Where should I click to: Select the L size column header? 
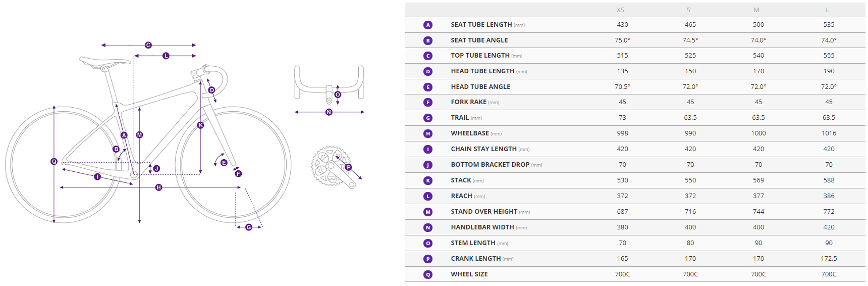tap(827, 10)
